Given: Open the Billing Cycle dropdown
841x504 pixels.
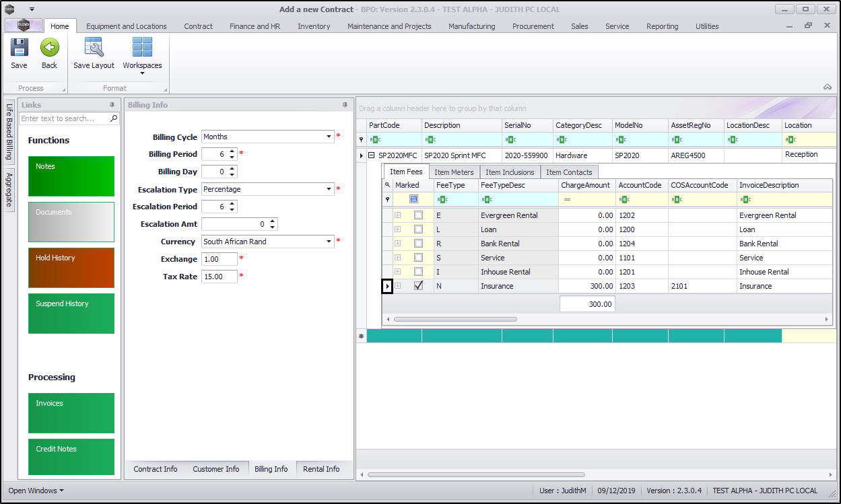Looking at the screenshot, I should (329, 137).
